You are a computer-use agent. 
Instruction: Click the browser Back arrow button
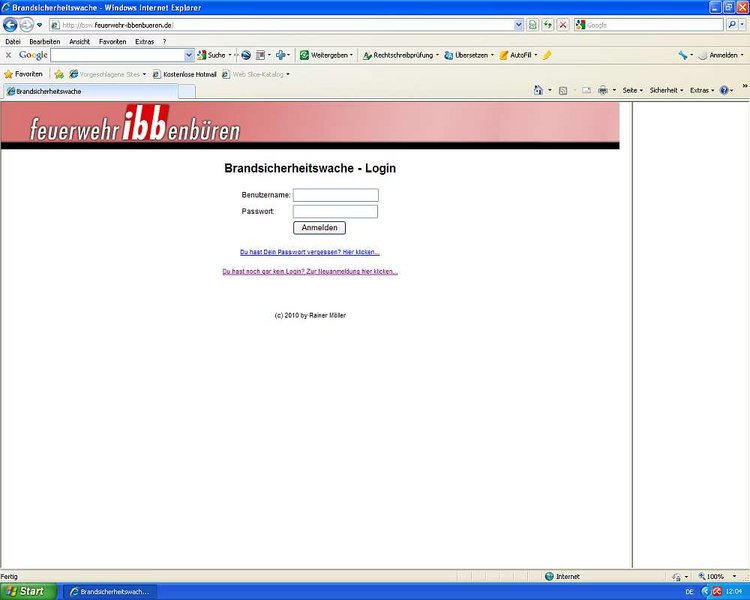(x=11, y=24)
